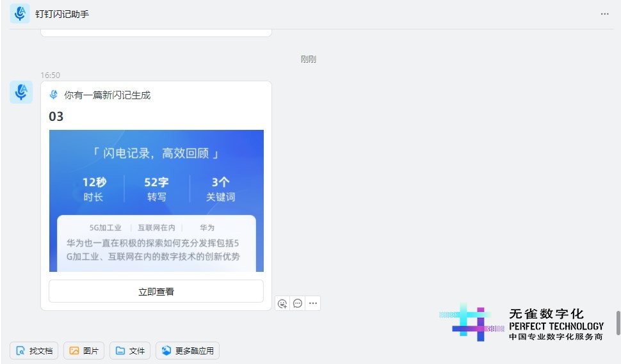Image resolution: width=621 pixels, height=364 pixels.
Task: Click the 12秒 duration value
Action: [94, 182]
